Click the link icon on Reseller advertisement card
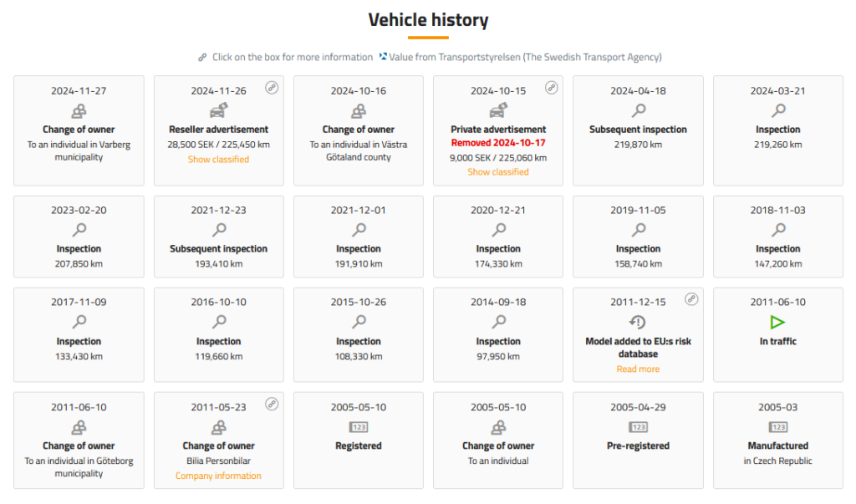This screenshot has height=504, width=856. (x=272, y=88)
